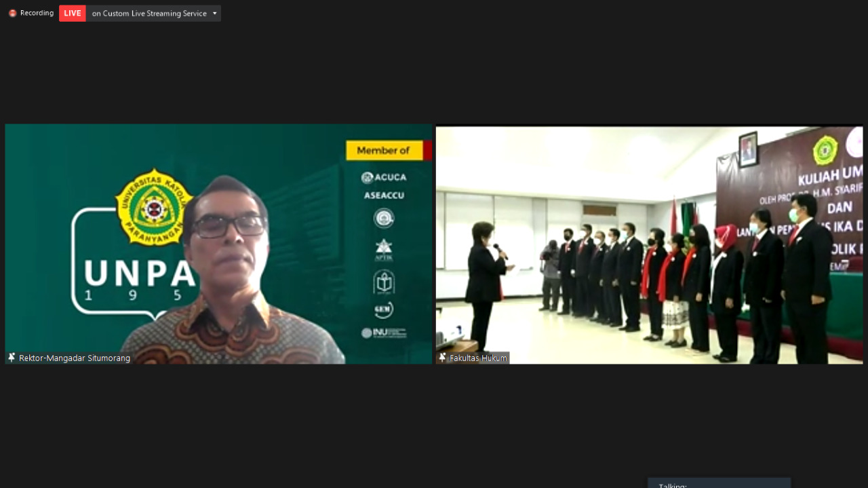Viewport: 868px width, 488px height.
Task: Click the round seal logo below ASEACCU
Action: click(x=384, y=219)
